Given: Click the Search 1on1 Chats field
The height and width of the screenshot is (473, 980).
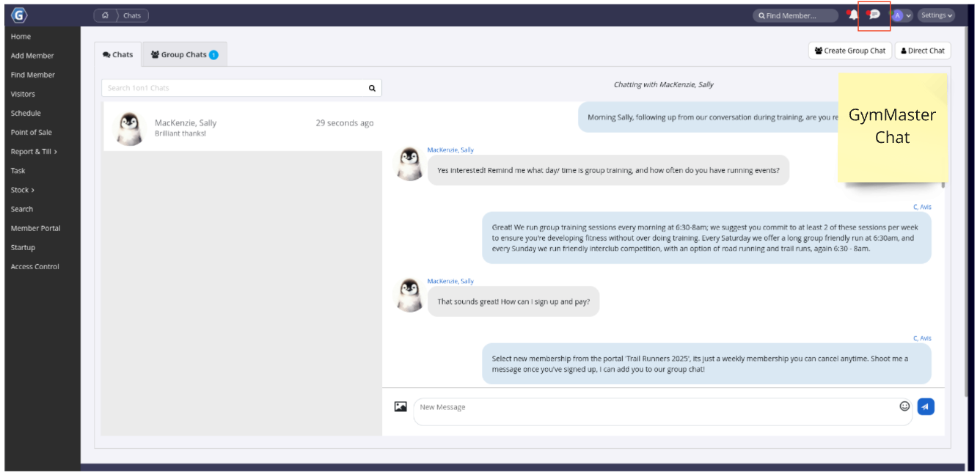Looking at the screenshot, I should point(241,88).
